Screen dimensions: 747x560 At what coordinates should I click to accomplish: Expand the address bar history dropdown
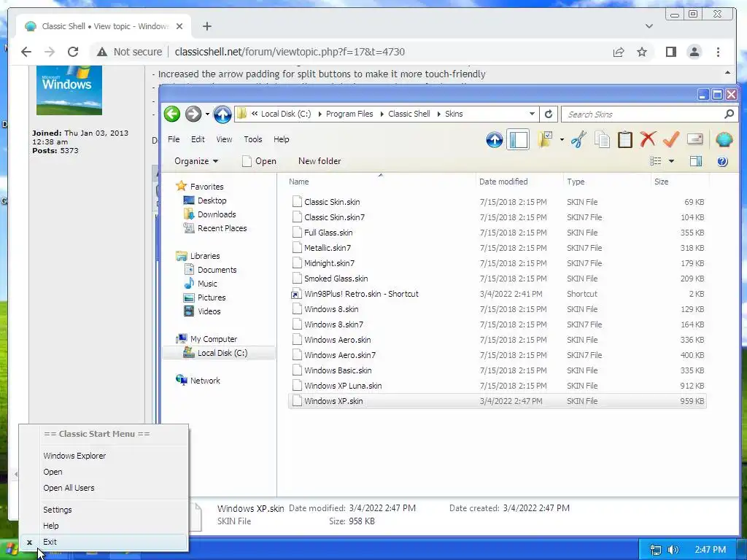532,114
